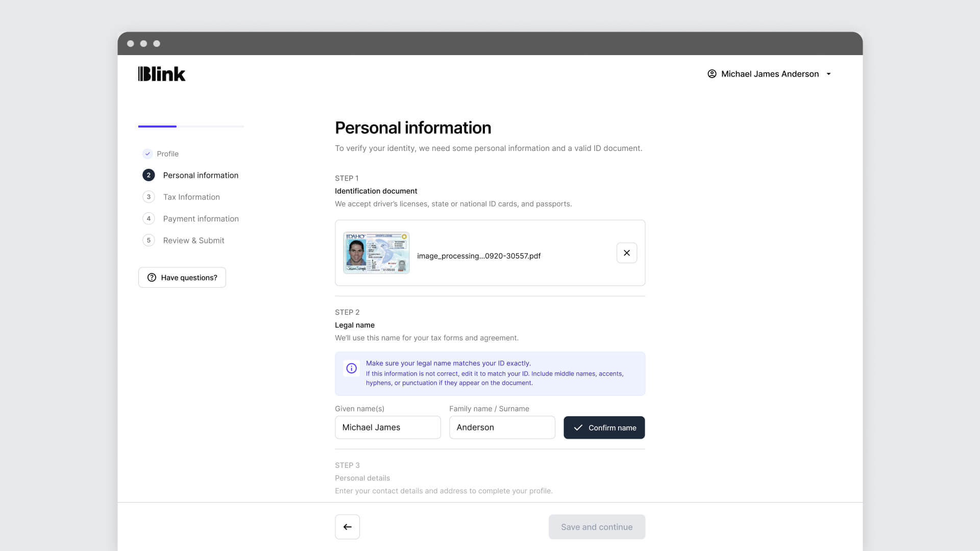Click the info icon in blue notice
980x551 pixels.
352,368
